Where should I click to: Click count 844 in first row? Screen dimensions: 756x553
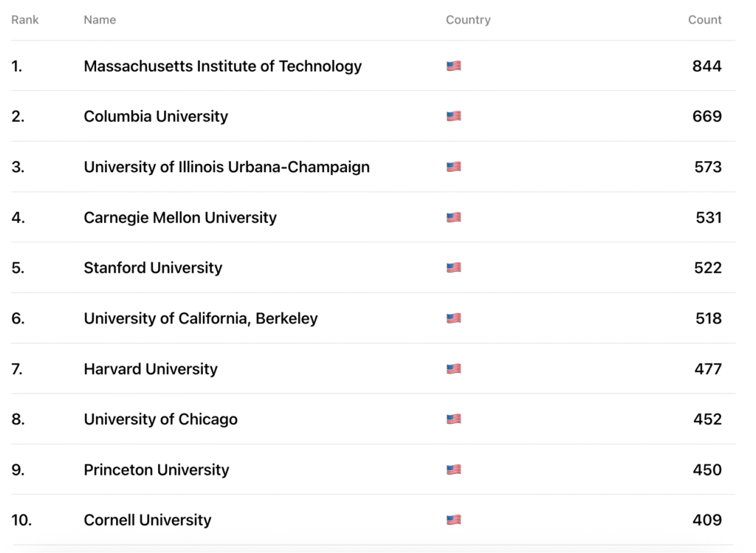707,66
